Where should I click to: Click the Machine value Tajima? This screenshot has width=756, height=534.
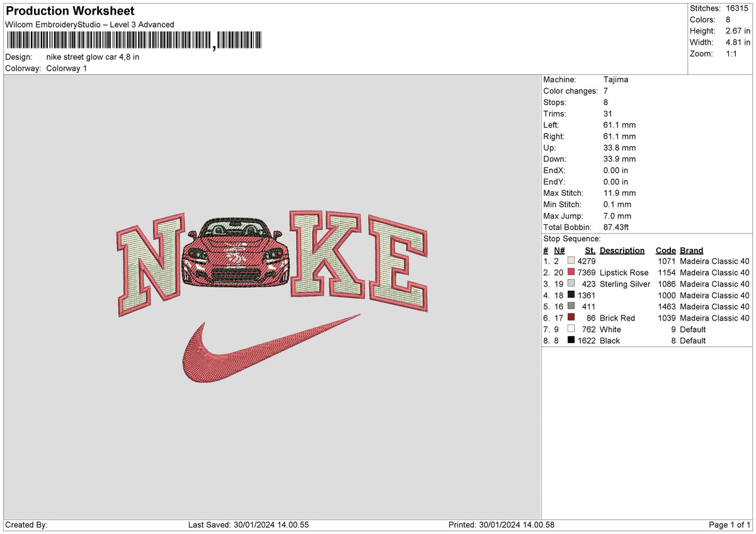coord(616,79)
